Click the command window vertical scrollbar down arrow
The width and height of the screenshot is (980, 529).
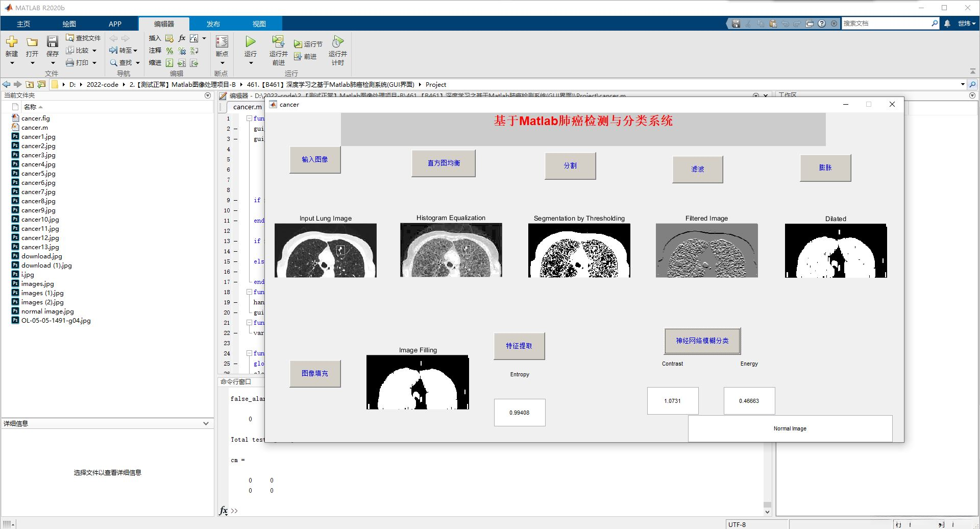767,511
